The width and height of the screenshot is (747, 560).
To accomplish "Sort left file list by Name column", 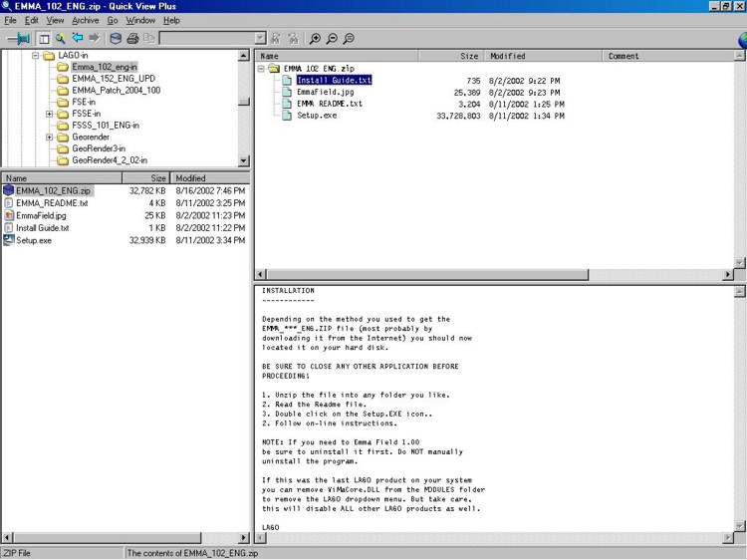I will [x=62, y=178].
